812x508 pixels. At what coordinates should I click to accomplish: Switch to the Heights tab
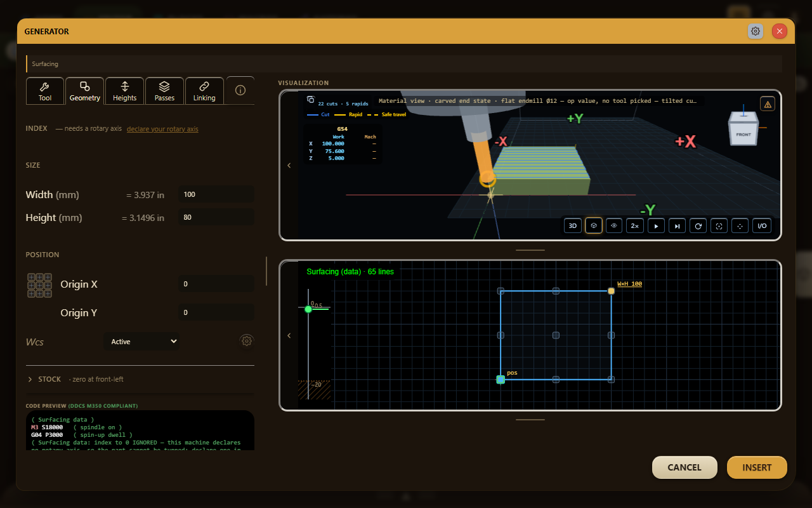click(124, 91)
